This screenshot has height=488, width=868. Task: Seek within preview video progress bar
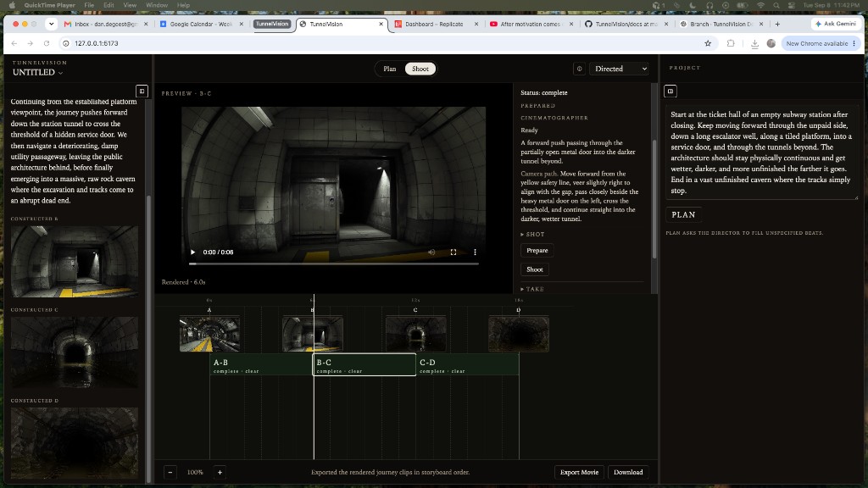pyautogui.click(x=334, y=264)
